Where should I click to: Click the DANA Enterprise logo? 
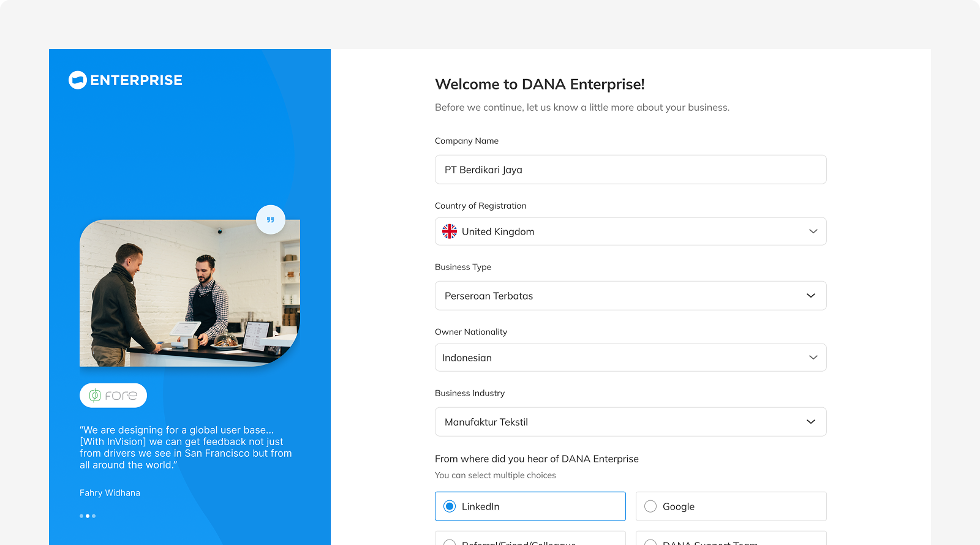(126, 80)
